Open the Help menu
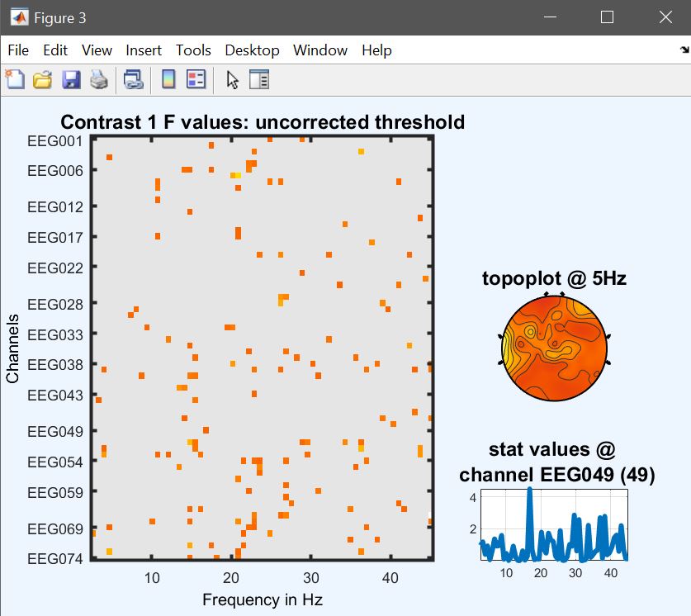 click(376, 50)
